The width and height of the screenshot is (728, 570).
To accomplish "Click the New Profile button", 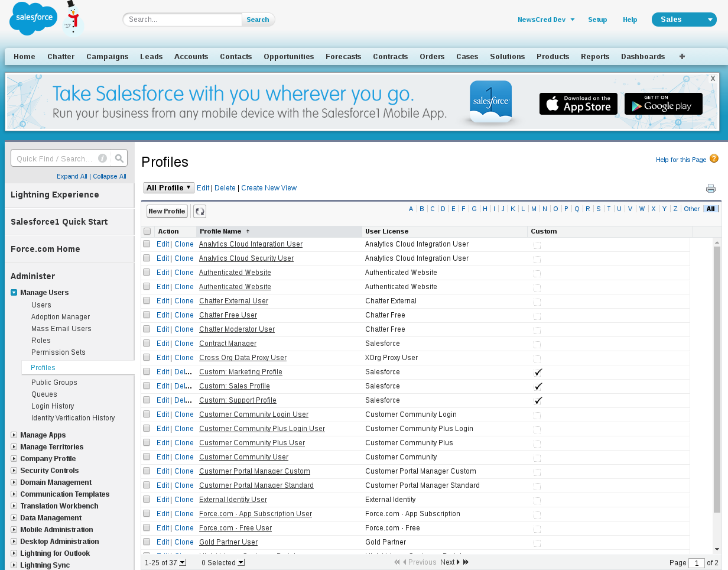I will click(x=167, y=211).
